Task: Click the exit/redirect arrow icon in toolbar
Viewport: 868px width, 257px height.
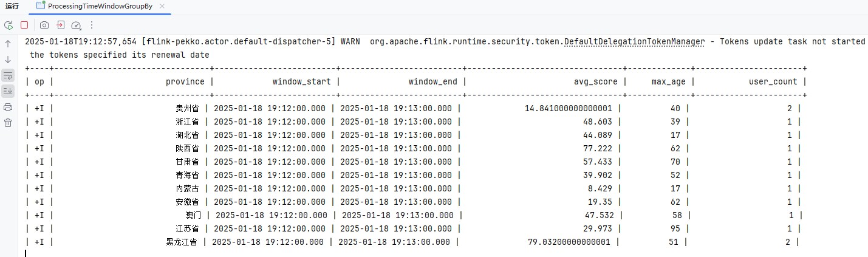Action: [x=60, y=25]
